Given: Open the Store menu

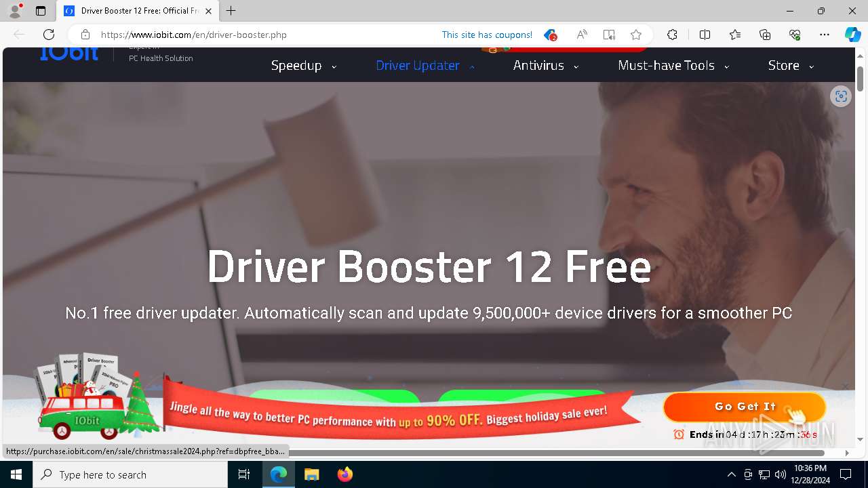Looking at the screenshot, I should (x=783, y=66).
